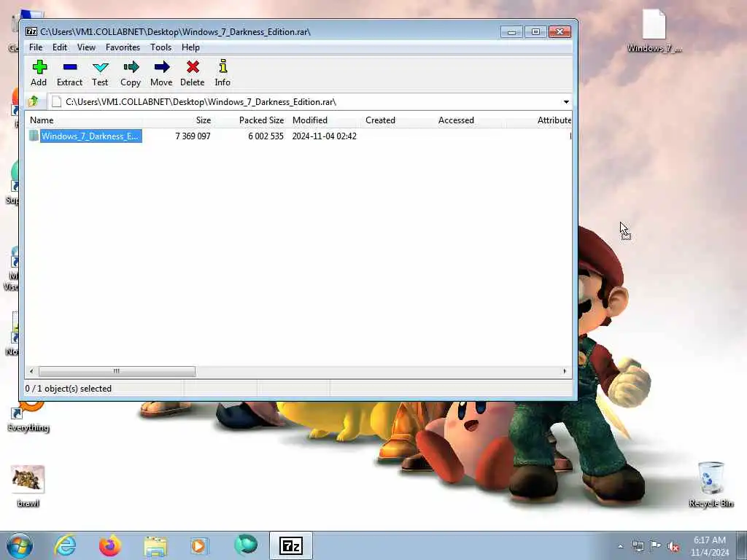This screenshot has width=747, height=560.
Task: Click the 7z title bar icon
Action: click(31, 31)
